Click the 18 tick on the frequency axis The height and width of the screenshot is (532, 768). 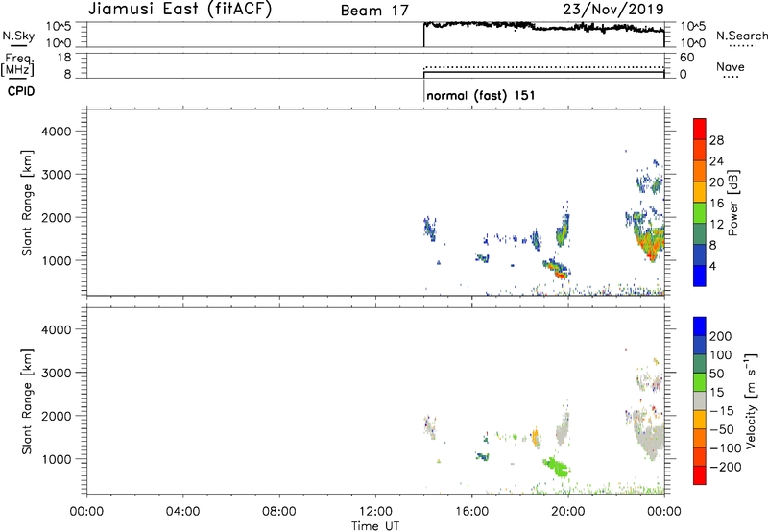point(64,58)
